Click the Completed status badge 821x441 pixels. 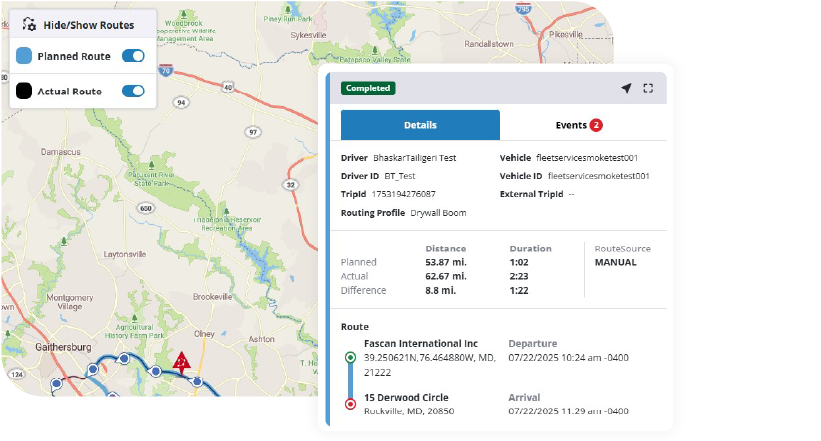pos(368,88)
